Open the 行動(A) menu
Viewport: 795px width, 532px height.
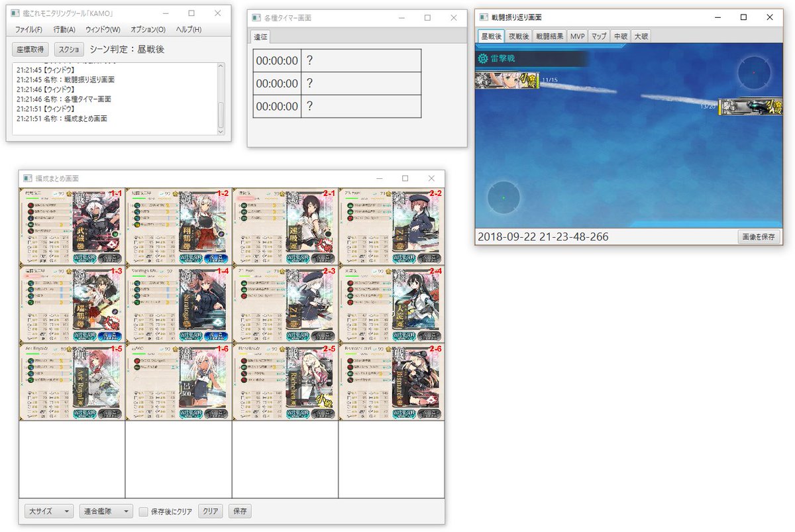pos(64,29)
